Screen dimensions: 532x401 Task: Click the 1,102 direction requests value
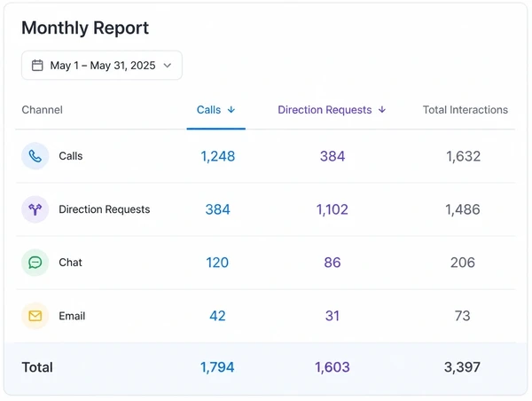pyautogui.click(x=332, y=209)
